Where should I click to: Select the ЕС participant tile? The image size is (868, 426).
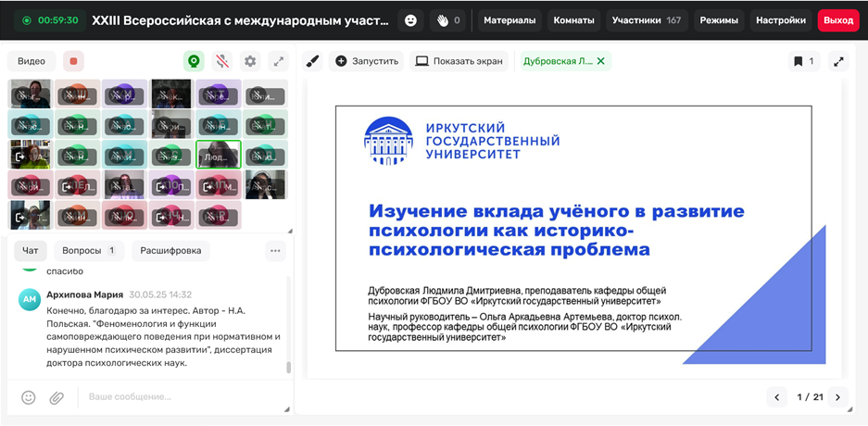(x=171, y=154)
